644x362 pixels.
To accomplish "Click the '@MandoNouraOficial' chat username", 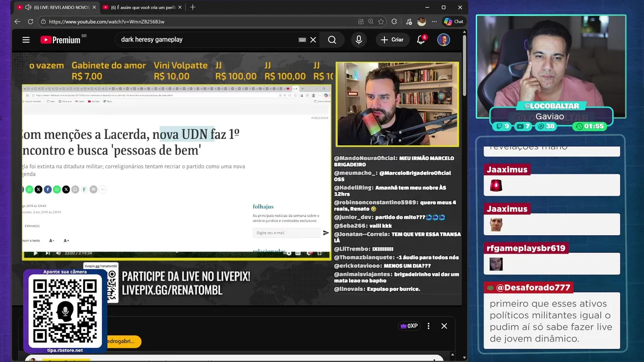I will point(365,158).
